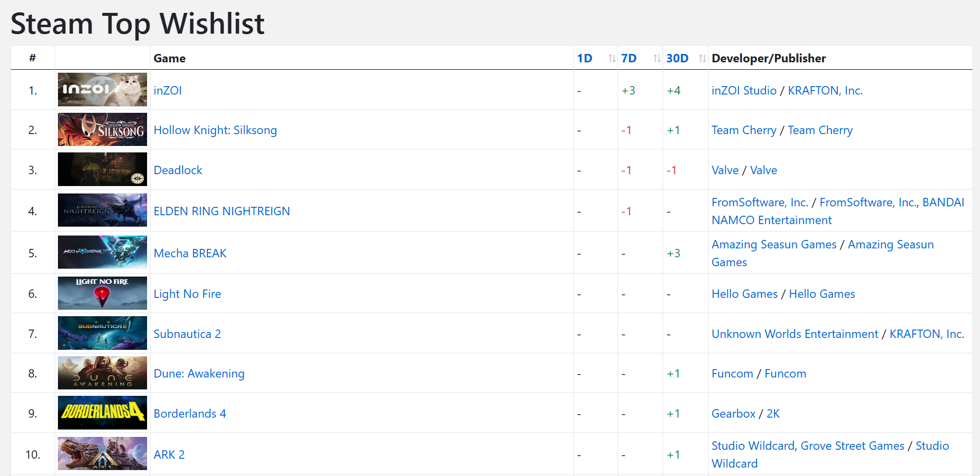Open the Dune: Awakening thumbnail
The height and width of the screenshot is (476, 980).
pyautogui.click(x=103, y=373)
